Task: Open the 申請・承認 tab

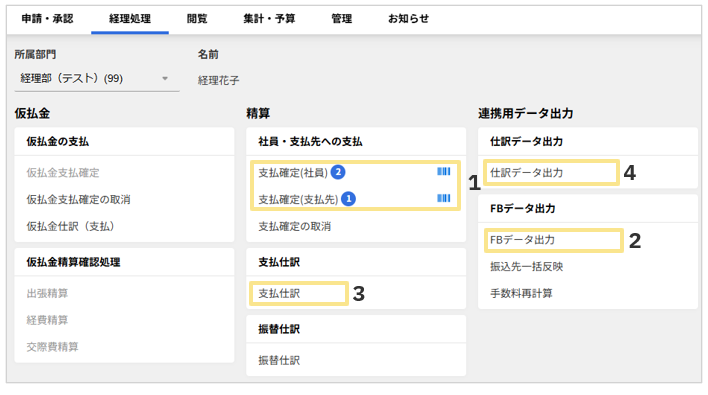Action: tap(47, 19)
